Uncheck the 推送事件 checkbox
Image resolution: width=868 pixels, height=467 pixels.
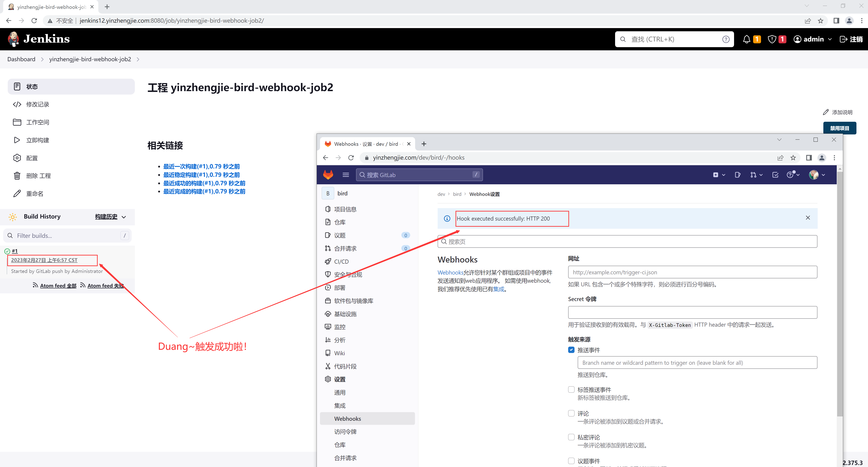(x=571, y=350)
